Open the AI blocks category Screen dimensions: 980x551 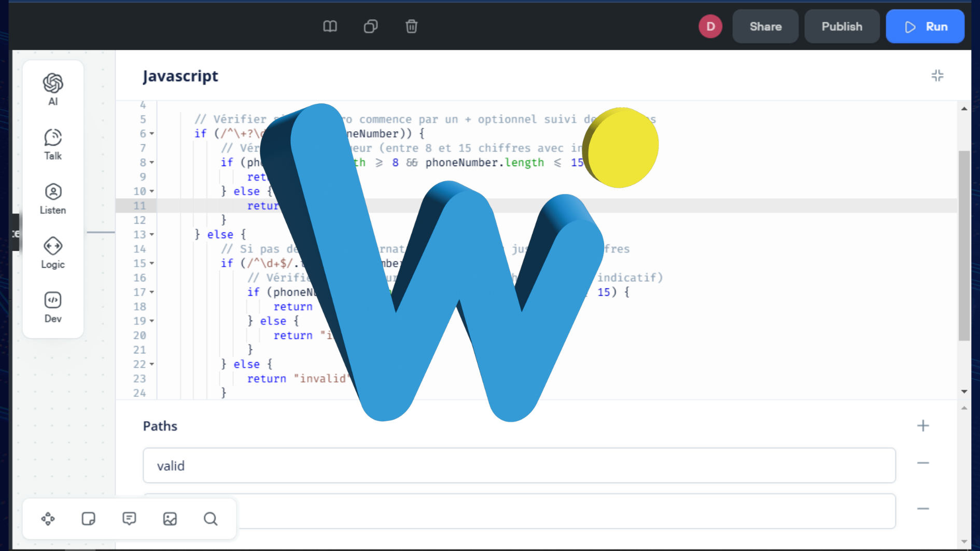pyautogui.click(x=53, y=89)
